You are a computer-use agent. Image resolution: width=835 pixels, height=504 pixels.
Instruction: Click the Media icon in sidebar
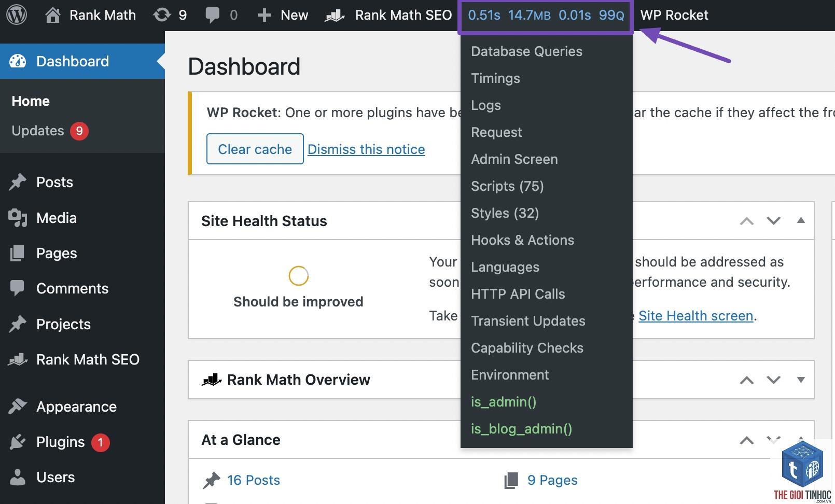tap(18, 218)
